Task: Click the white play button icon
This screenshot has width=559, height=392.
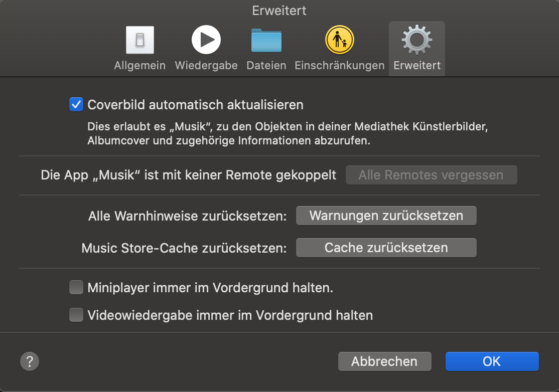Action: [206, 40]
